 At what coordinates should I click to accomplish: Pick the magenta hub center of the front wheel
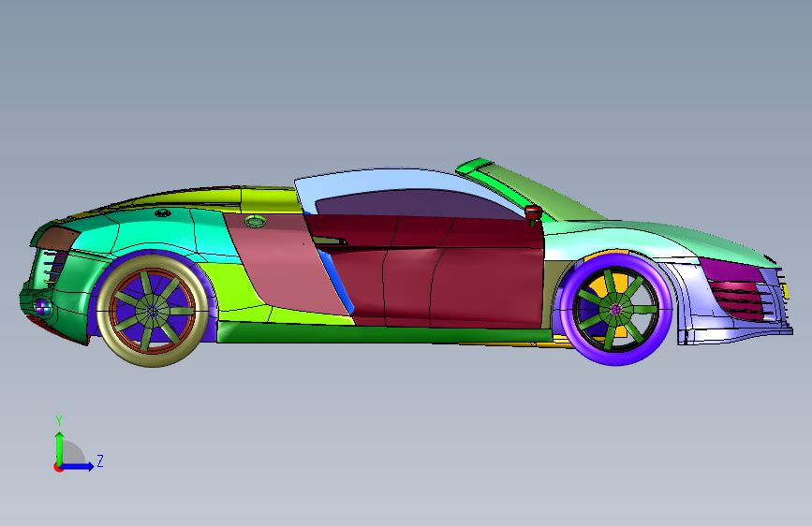[615, 310]
